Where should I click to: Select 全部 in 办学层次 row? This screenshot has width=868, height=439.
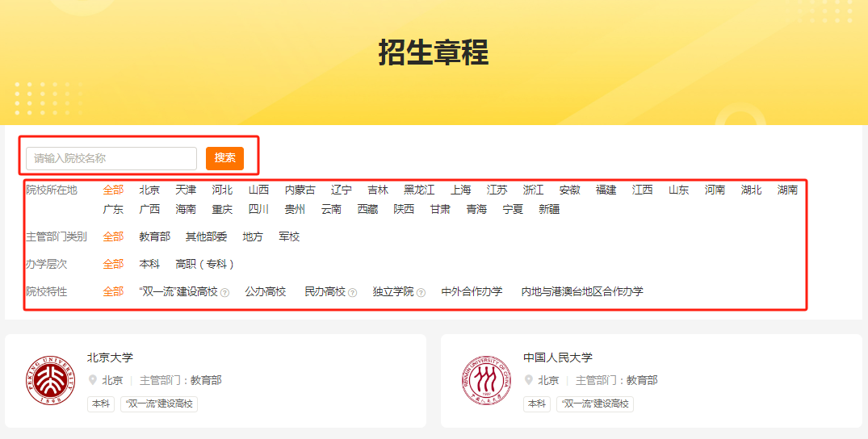113,264
